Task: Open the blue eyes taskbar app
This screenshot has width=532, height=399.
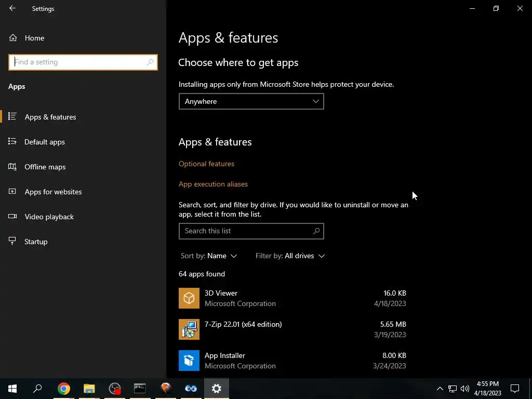Action: [x=191, y=389]
